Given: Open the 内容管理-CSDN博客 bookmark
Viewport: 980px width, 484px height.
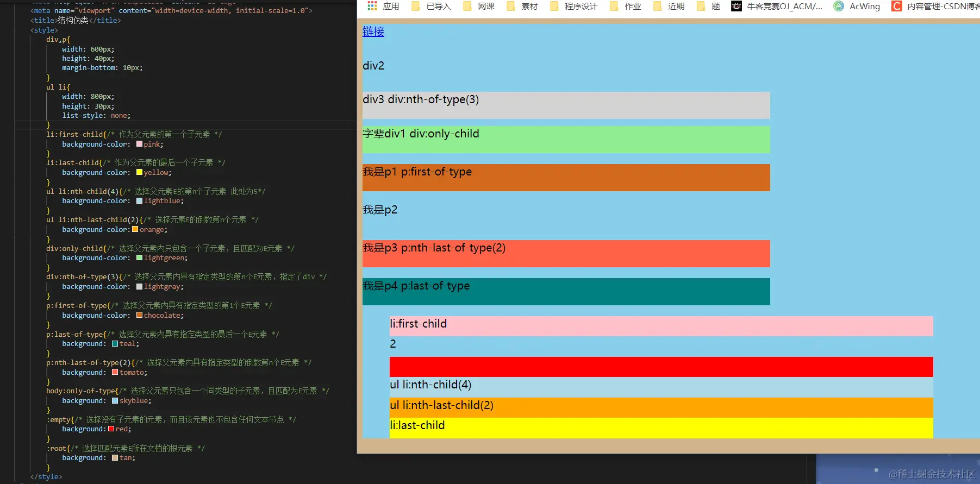Looking at the screenshot, I should [x=935, y=6].
